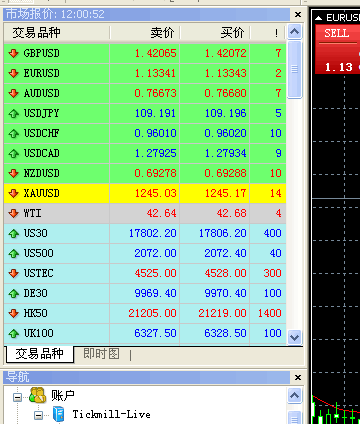This screenshot has height=424, width=360.
Task: Select the 交易品种 tab
Action: pyautogui.click(x=40, y=354)
